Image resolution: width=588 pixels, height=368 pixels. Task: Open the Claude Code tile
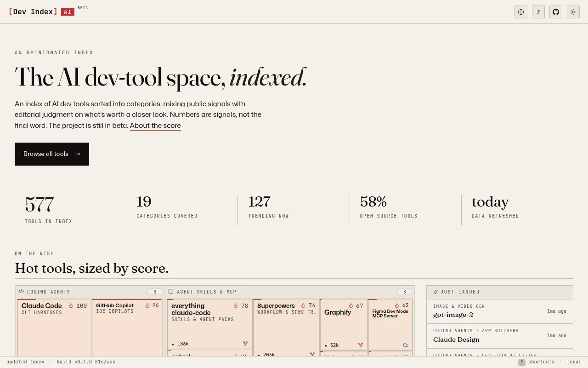54,328
